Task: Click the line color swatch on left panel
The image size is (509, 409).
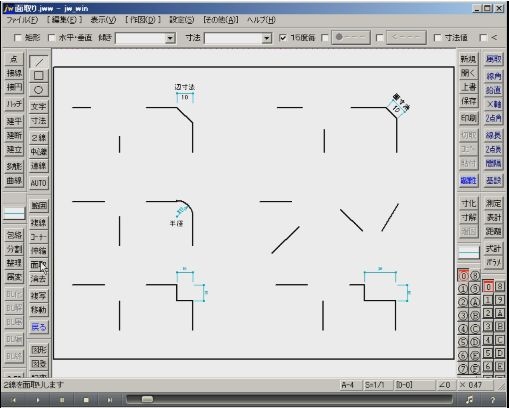Action: [x=14, y=213]
